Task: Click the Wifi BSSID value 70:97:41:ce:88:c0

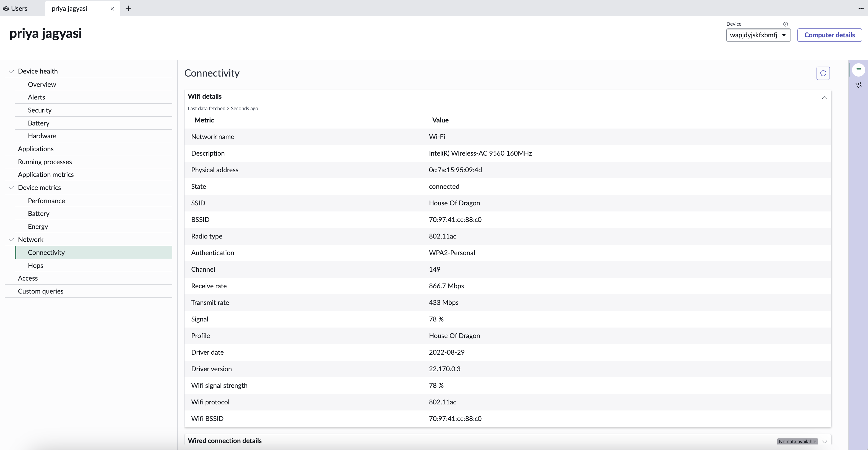Action: 455,419
